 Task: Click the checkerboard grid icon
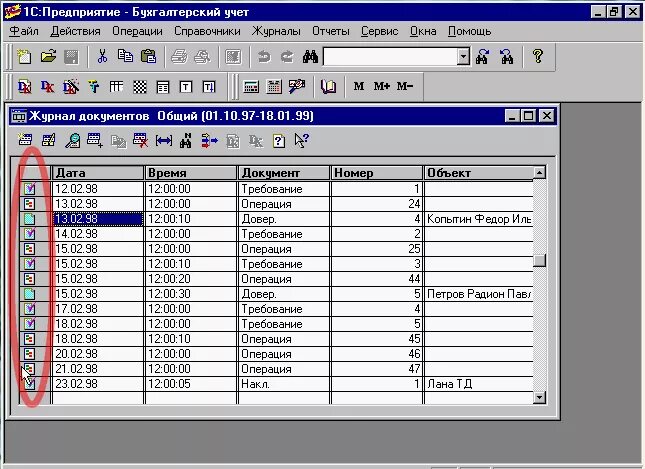pos(140,87)
